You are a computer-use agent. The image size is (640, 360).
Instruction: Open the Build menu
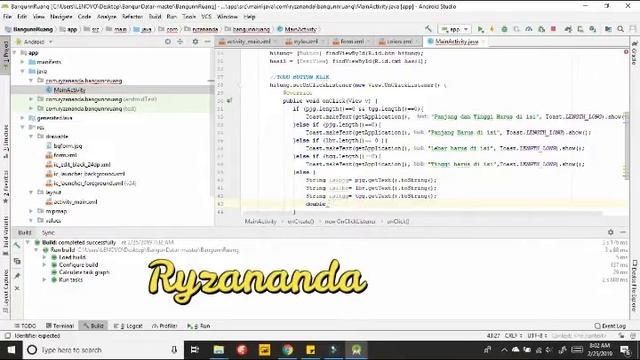[x=155, y=17]
